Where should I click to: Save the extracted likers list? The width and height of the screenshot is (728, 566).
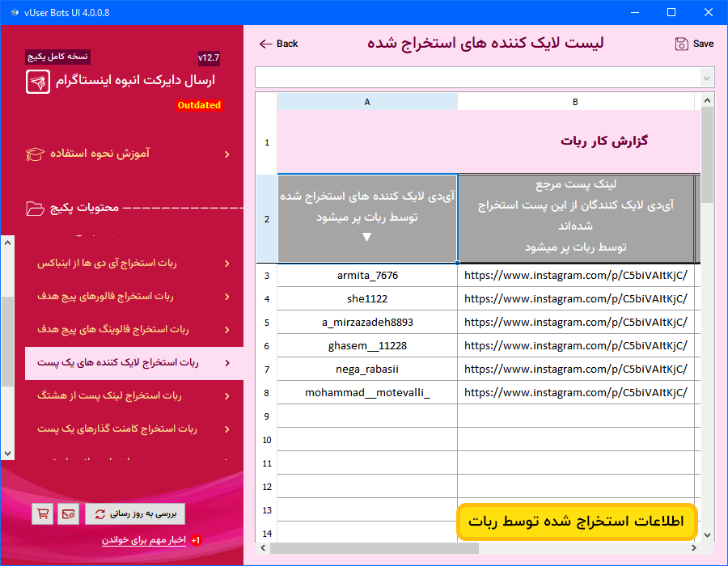pos(695,44)
